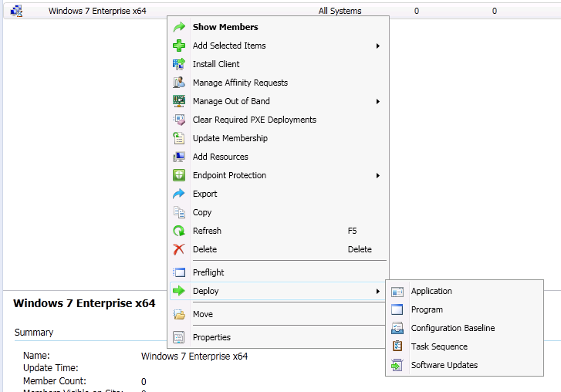Click the Task Sequence clipboard icon
This screenshot has width=561, height=392.
(397, 346)
